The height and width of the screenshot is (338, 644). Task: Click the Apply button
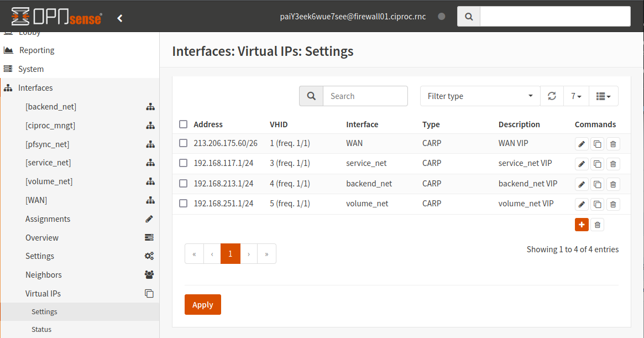click(202, 304)
